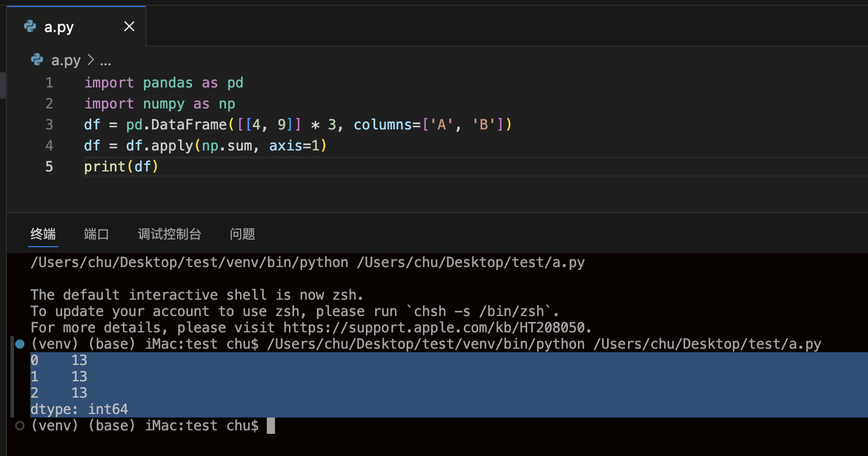
Task: Click the Python file icon in the breadcrumb
Action: (37, 60)
